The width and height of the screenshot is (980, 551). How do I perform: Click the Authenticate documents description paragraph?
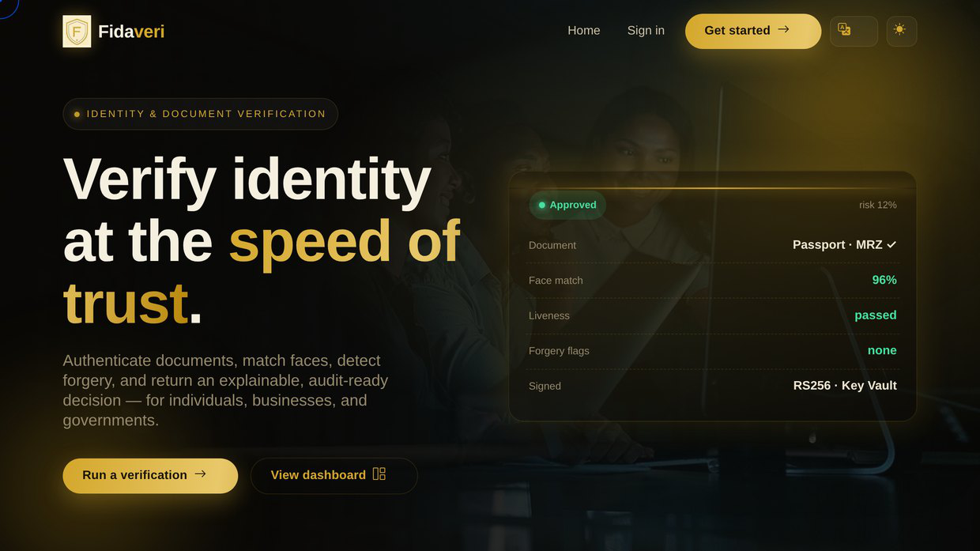coord(226,391)
